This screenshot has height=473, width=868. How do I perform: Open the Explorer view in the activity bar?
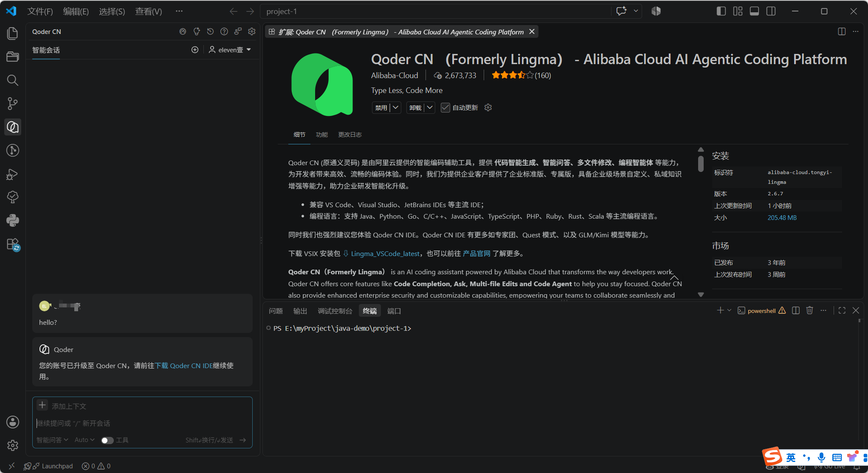tap(13, 34)
